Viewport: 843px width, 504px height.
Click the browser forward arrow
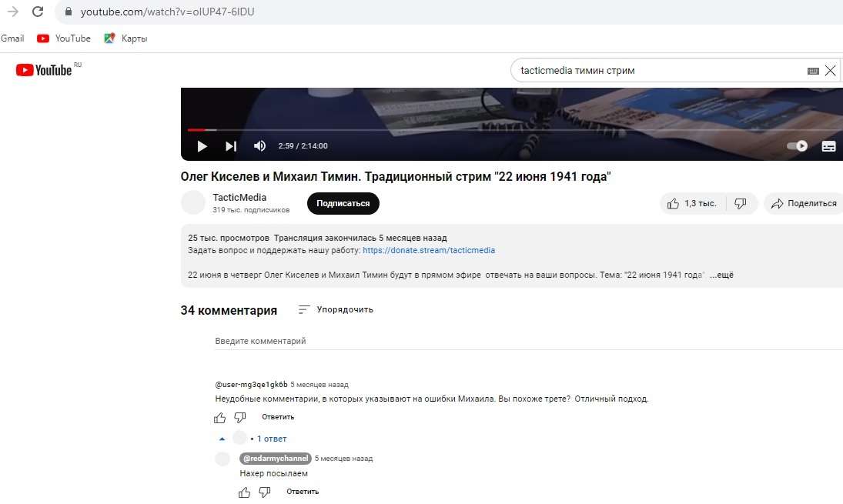[x=13, y=12]
